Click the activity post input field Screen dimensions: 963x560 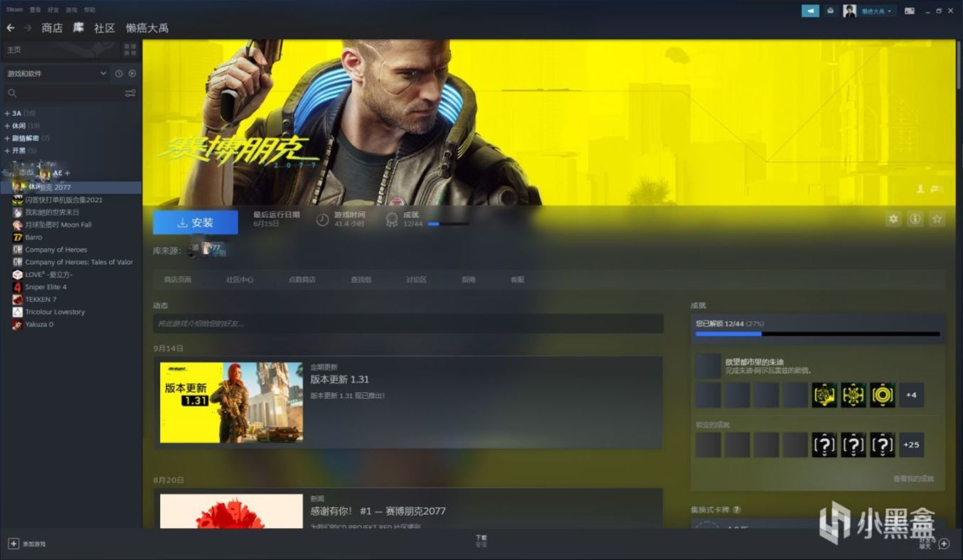[408, 323]
